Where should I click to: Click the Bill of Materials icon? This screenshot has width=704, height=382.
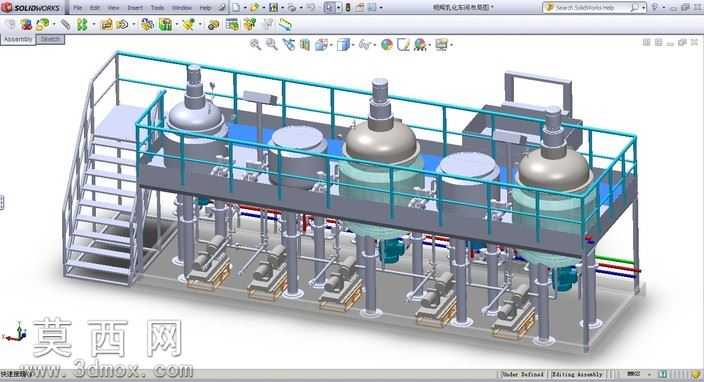(232, 24)
